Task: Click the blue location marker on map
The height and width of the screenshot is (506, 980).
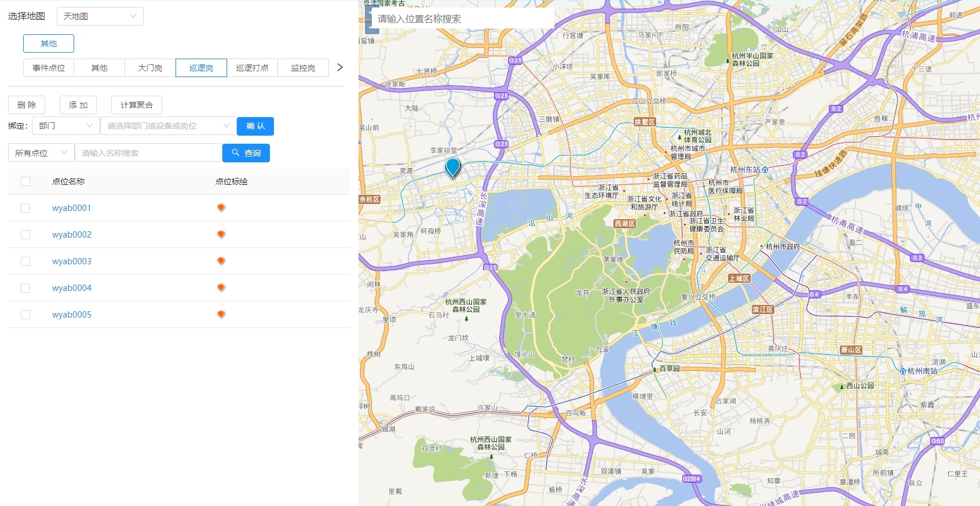Action: (452, 168)
